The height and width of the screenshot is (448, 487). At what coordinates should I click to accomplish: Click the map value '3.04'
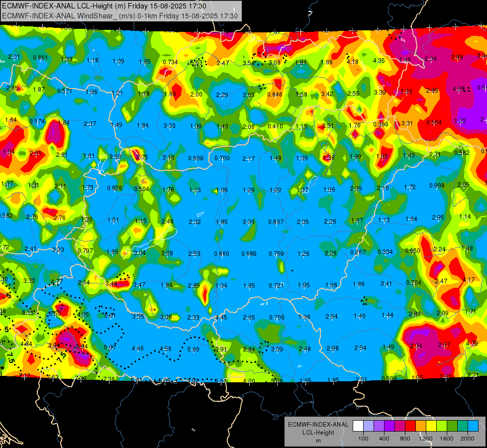(140, 253)
